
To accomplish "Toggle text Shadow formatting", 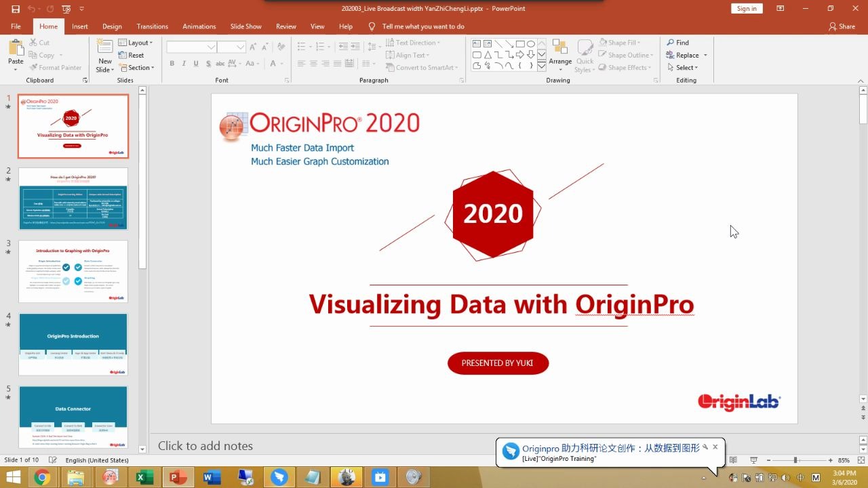I will pyautogui.click(x=208, y=64).
